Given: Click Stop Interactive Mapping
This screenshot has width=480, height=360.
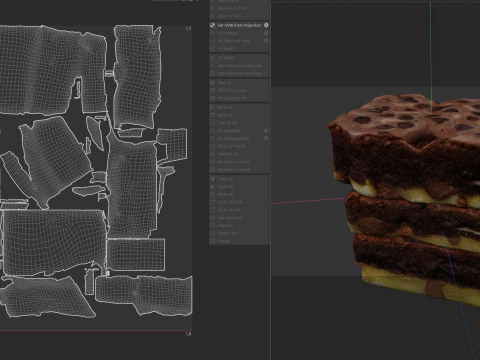Looking at the screenshot, I should tap(239, 73).
